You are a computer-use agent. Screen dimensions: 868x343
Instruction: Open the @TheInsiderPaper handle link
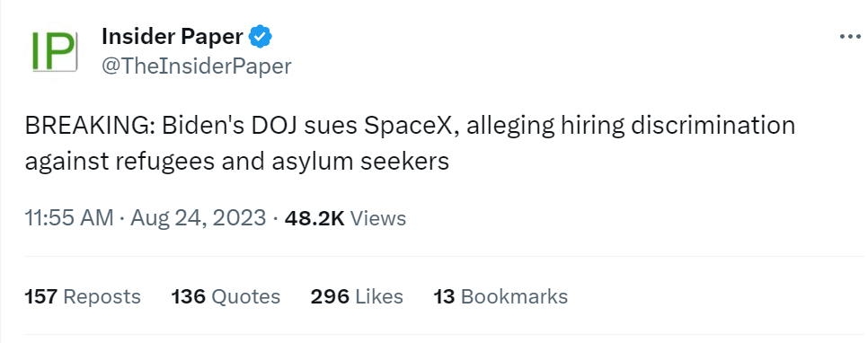click(197, 66)
